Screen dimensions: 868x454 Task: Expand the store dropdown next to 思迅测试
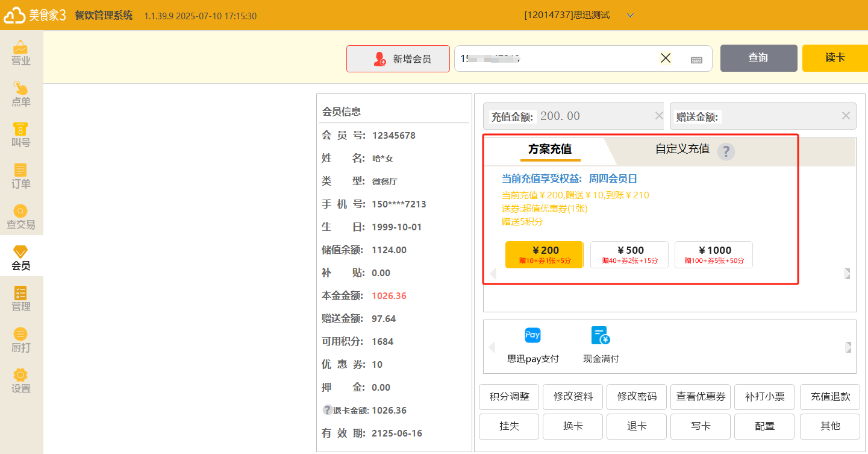[x=631, y=16]
